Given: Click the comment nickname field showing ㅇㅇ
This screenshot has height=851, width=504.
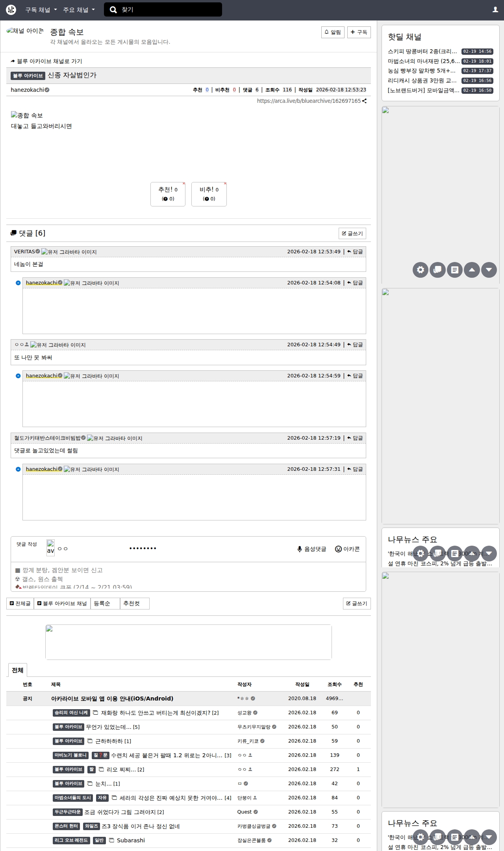Looking at the screenshot, I should [91, 548].
